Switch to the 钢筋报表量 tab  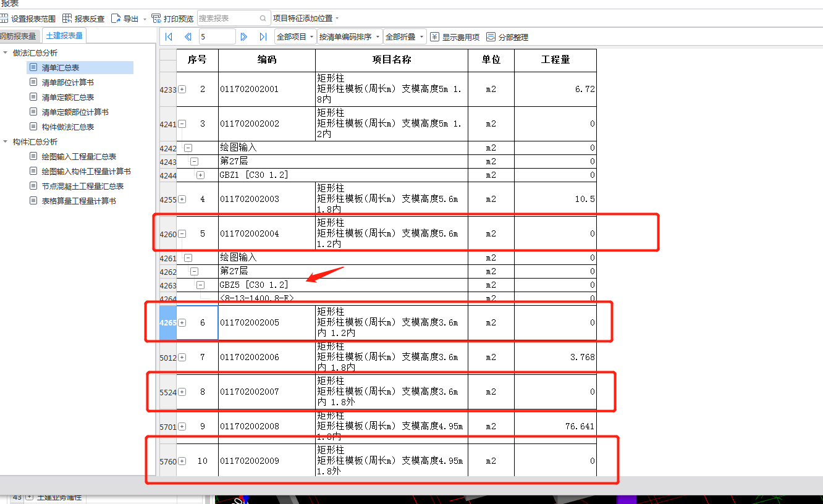pyautogui.click(x=19, y=36)
